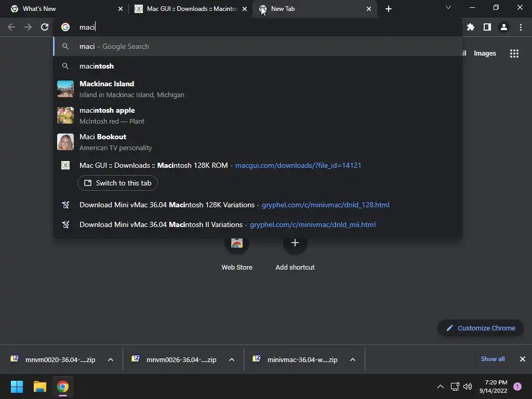Open the Images link
The image size is (532, 399).
point(485,54)
